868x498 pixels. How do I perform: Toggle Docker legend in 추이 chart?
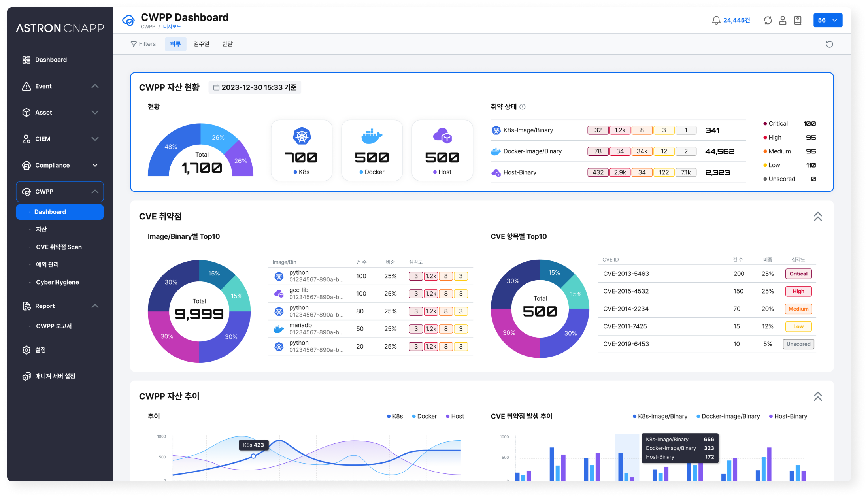click(424, 416)
